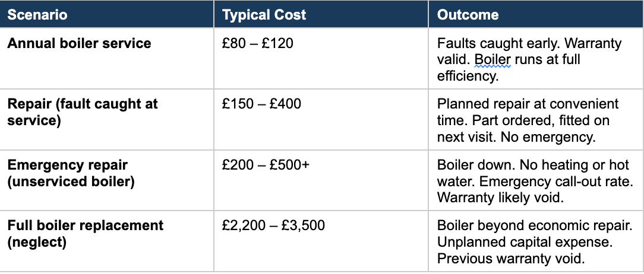Select the Emergency repair (unserviced boiler) cell
Screen dimensions: 644x274
[x=71, y=173]
